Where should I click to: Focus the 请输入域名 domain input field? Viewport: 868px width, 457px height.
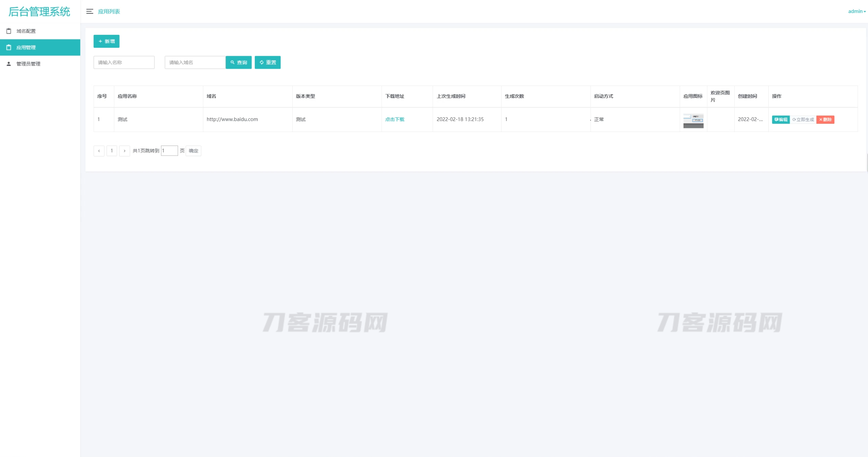click(195, 62)
